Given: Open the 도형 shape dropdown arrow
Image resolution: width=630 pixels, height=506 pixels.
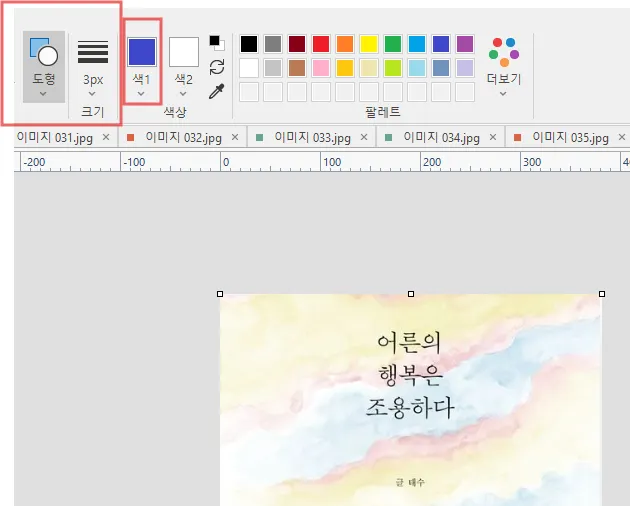Looking at the screenshot, I should tap(43, 94).
